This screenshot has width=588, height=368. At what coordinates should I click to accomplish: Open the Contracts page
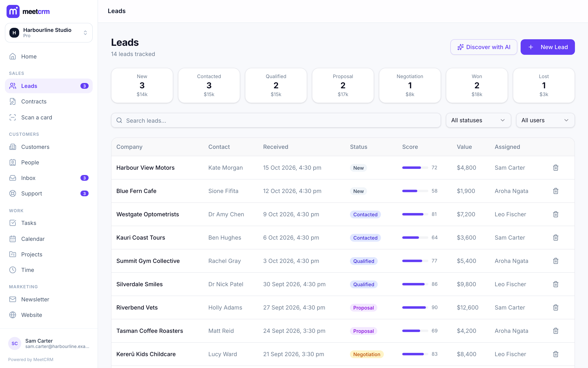point(49,101)
